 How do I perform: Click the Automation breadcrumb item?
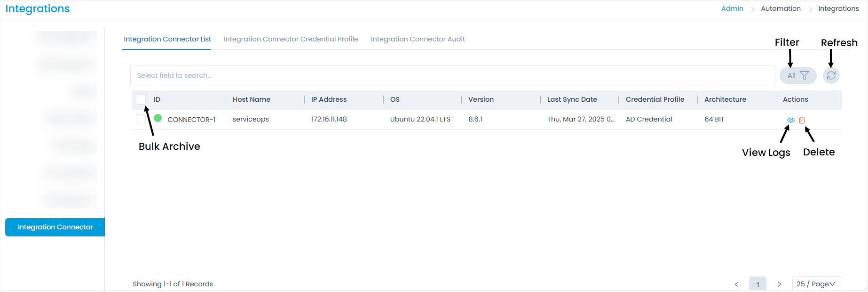[781, 8]
